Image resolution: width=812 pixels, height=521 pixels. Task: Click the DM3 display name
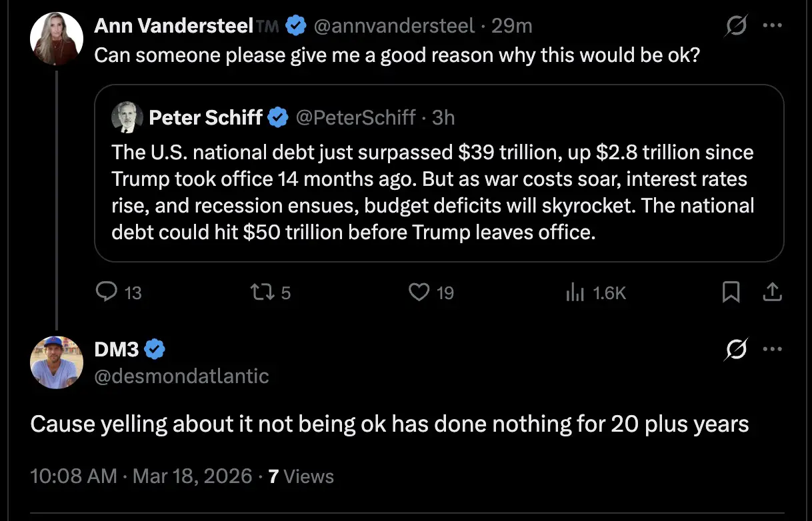[x=116, y=348]
